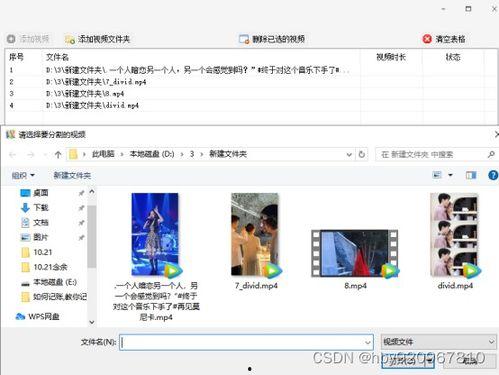Click the 视频时长 column header
This screenshot has width=499, height=375.
[391, 57]
